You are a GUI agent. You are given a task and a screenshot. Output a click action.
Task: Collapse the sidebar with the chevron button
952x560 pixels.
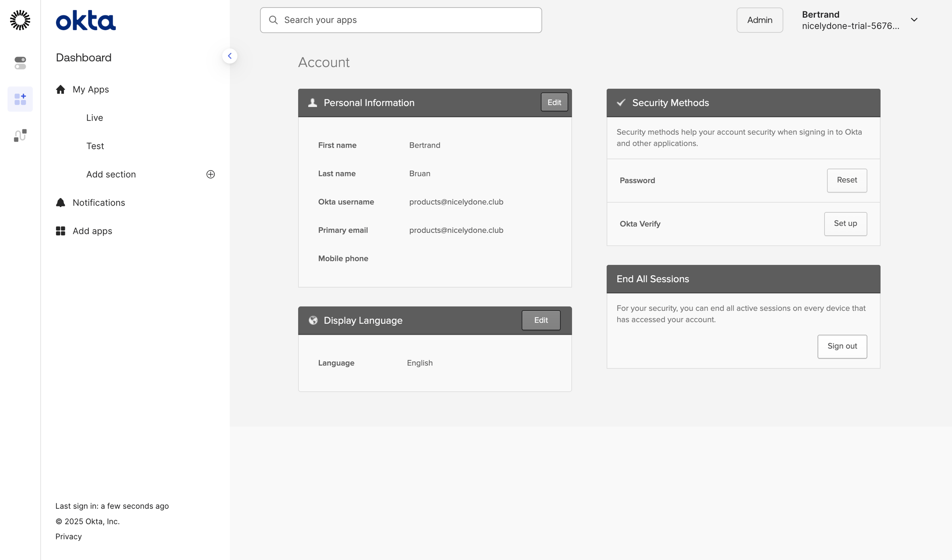(x=230, y=56)
